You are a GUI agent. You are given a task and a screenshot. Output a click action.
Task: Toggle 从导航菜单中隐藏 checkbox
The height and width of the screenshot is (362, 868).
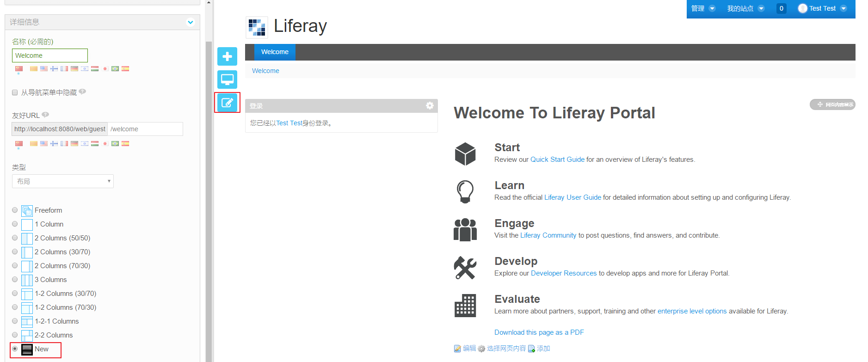(x=15, y=92)
